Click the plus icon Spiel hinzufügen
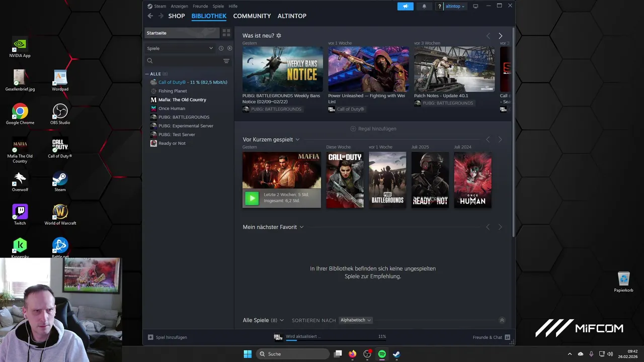Image resolution: width=644 pixels, height=362 pixels. click(150, 337)
